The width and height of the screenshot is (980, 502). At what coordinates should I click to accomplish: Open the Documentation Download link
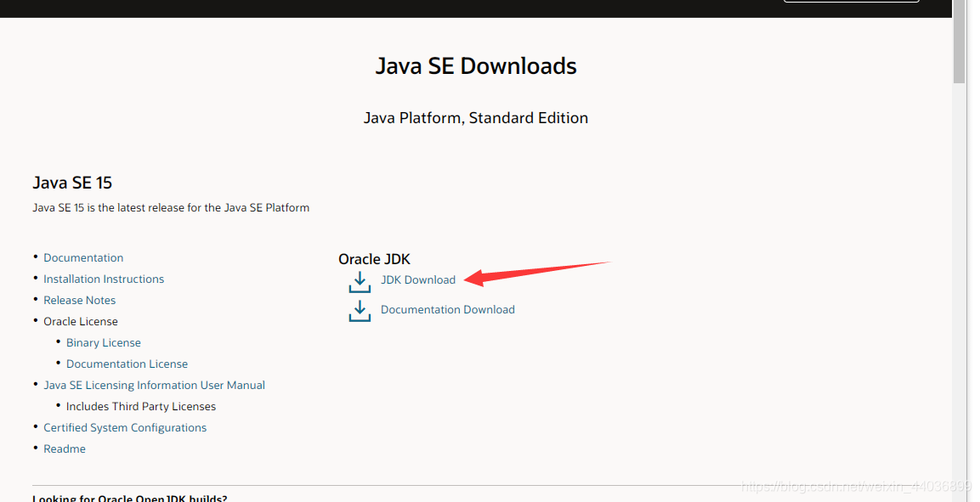coord(447,310)
